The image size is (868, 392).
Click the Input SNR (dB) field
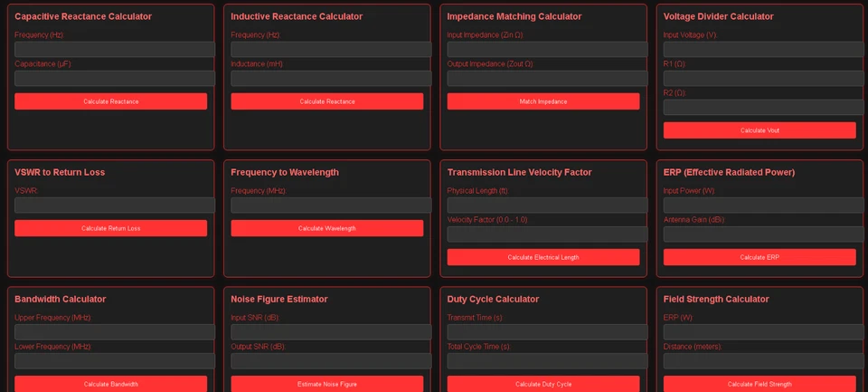pos(331,332)
